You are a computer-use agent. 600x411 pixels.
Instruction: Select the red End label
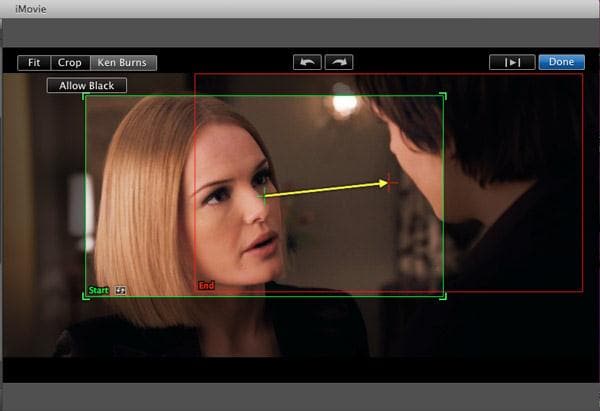point(206,285)
